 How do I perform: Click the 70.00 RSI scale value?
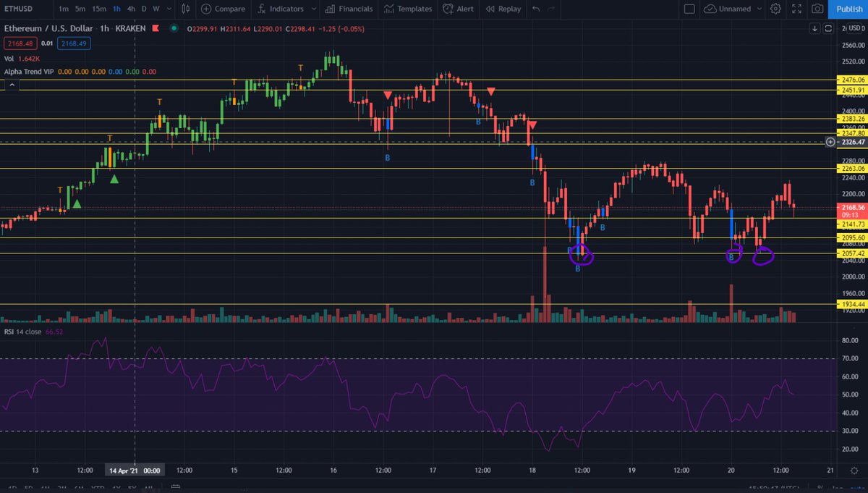coord(851,358)
